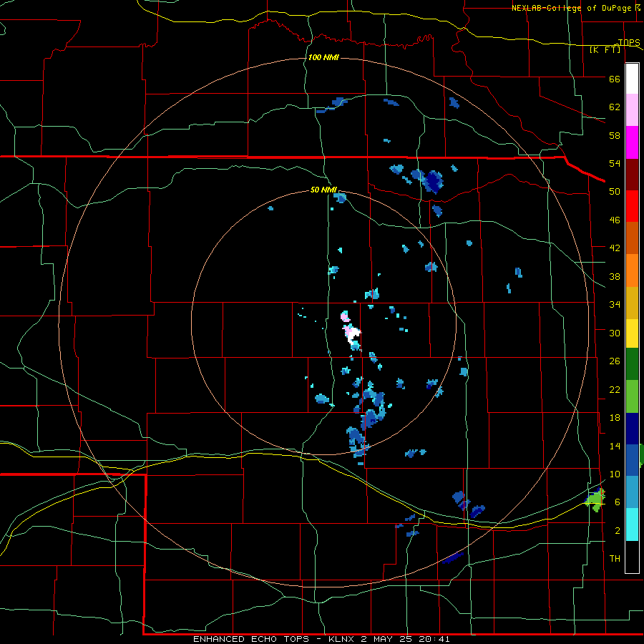Click the "100 NMI" range ring label

coord(323,57)
